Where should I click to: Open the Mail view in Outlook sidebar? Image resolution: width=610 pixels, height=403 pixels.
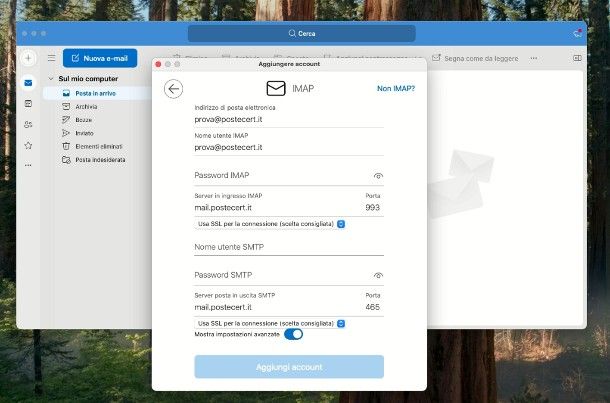point(28,83)
